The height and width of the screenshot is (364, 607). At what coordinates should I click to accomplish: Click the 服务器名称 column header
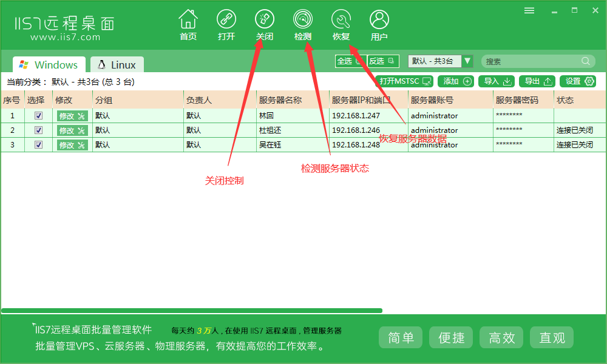[x=293, y=100]
